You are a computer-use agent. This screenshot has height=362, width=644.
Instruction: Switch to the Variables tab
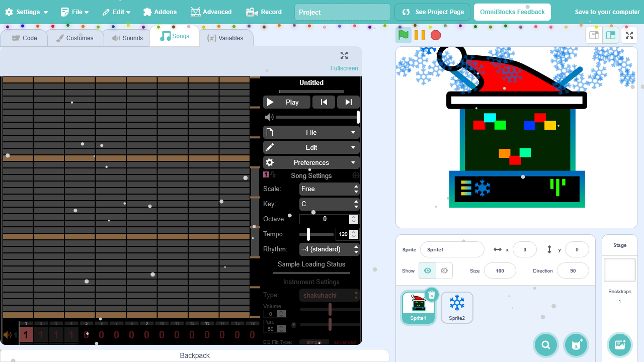[x=226, y=38]
